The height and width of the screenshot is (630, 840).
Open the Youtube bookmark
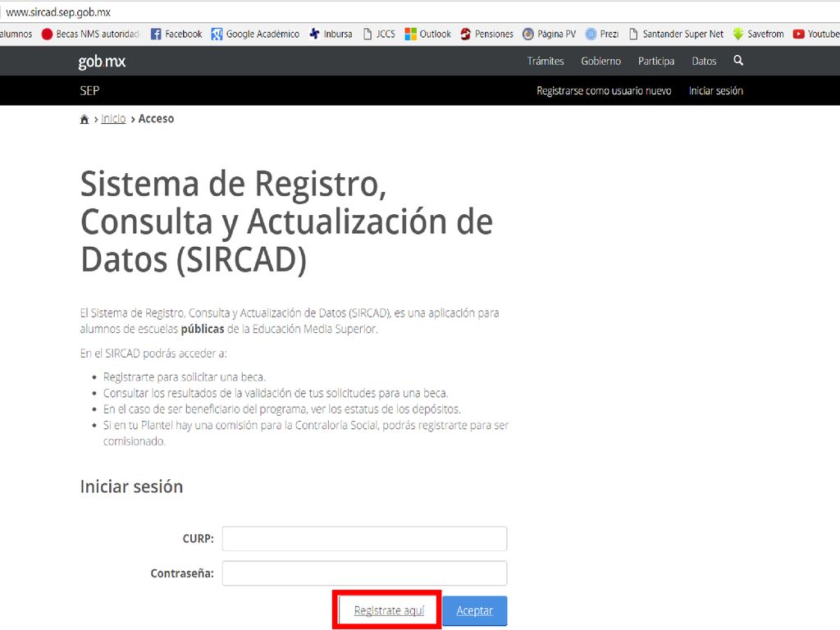(x=816, y=34)
